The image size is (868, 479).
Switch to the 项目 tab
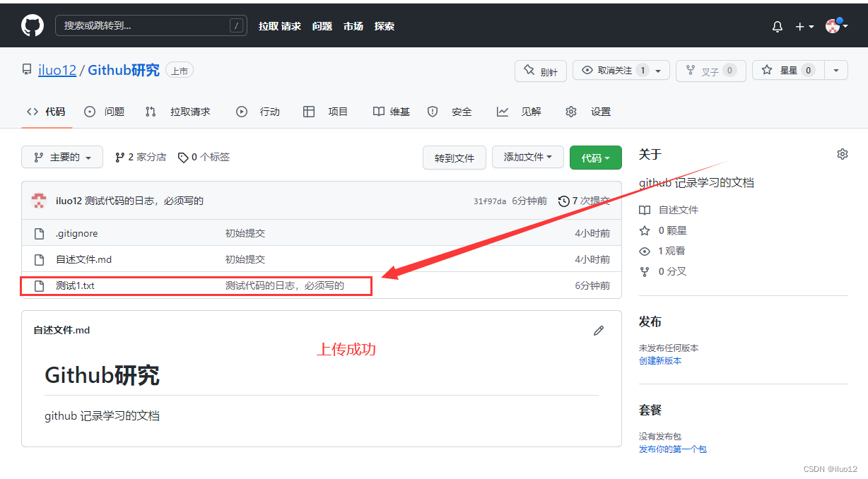tap(326, 112)
